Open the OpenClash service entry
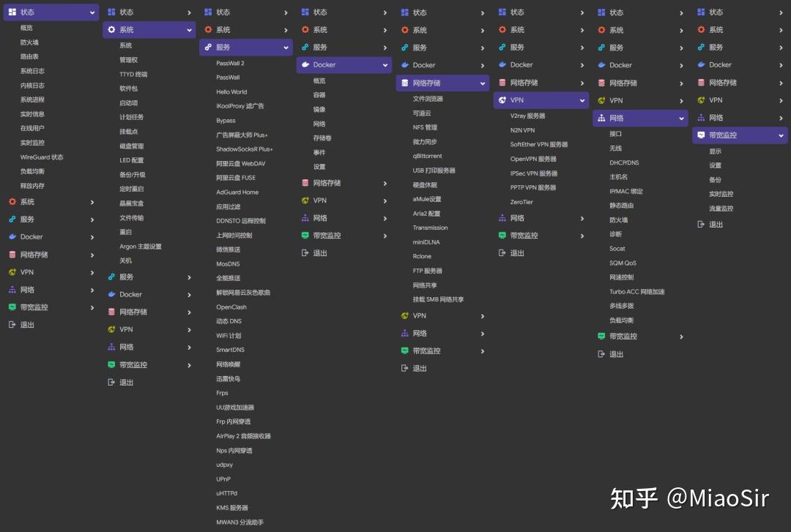The width and height of the screenshot is (791, 532). coord(231,307)
